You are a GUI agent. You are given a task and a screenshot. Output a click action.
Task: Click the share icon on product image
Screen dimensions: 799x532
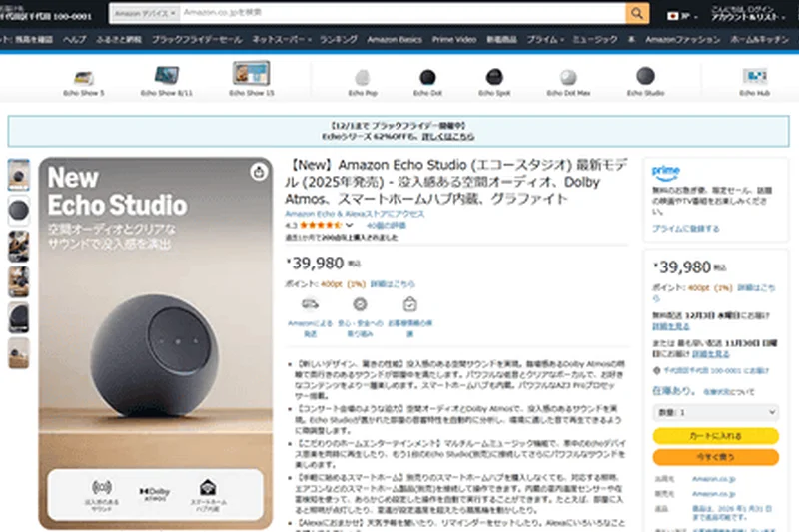[259, 172]
